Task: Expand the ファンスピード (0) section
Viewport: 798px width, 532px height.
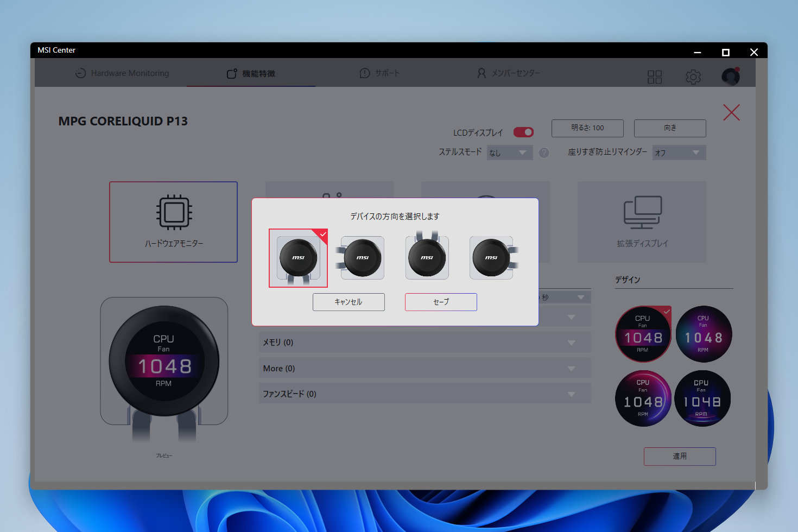Action: pos(425,394)
